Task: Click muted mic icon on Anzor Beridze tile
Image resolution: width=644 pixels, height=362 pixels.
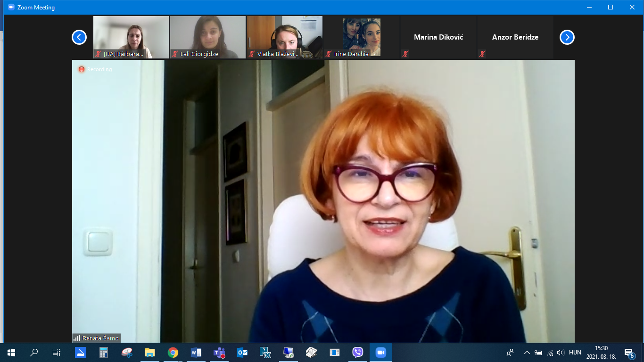Action: click(482, 54)
